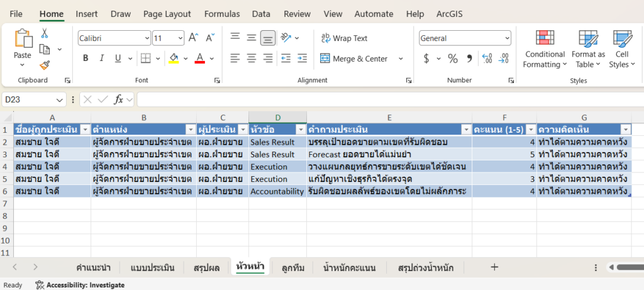Viewport: 644px width, 290px height.
Task: Click the Percent Style icon
Action: (x=452, y=59)
